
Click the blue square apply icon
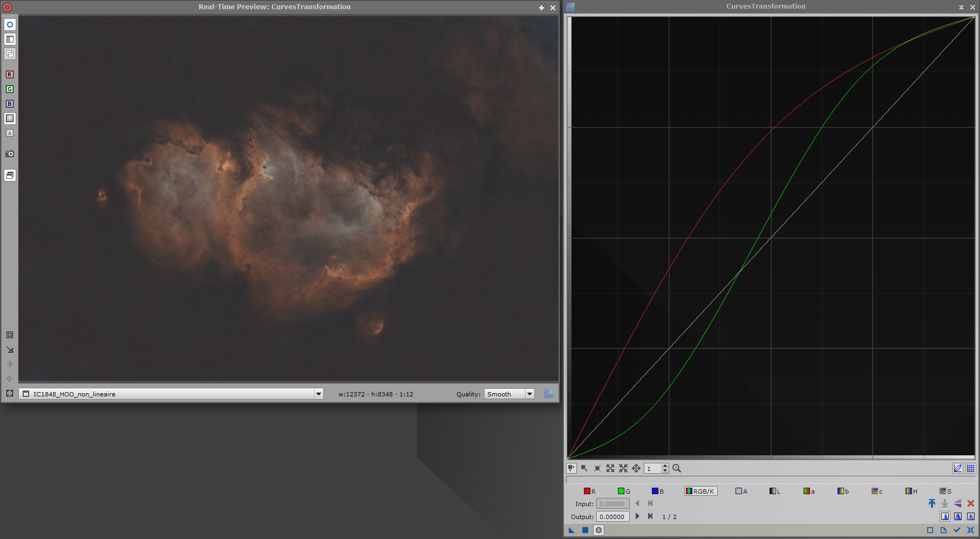pos(585,530)
